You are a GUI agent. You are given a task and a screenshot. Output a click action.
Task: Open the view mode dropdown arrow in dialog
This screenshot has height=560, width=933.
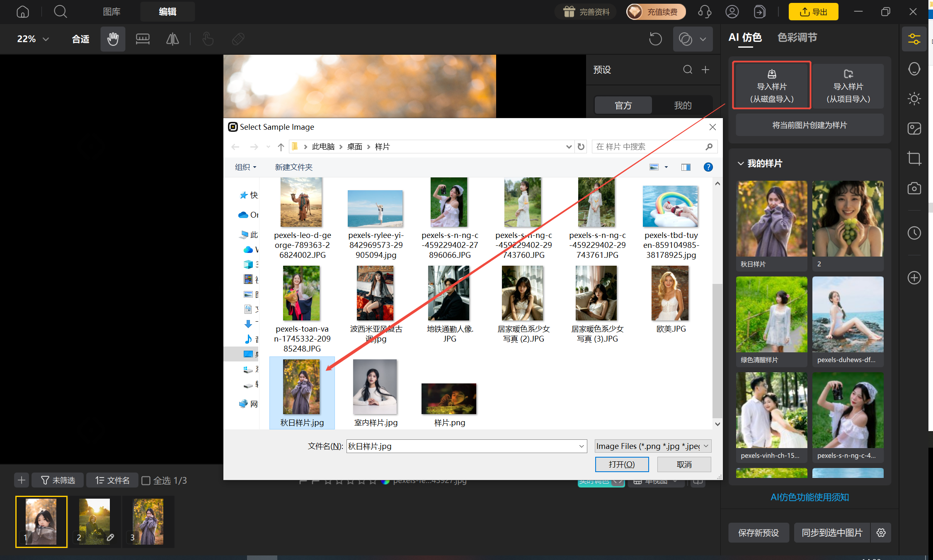click(x=666, y=167)
